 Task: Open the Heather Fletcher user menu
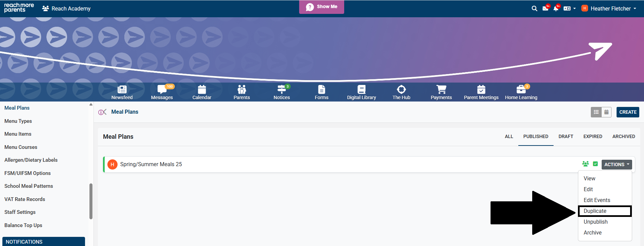(x=610, y=8)
